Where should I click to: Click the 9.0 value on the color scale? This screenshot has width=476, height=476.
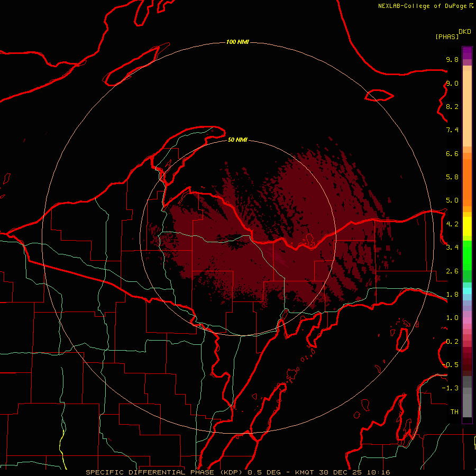pyautogui.click(x=452, y=83)
